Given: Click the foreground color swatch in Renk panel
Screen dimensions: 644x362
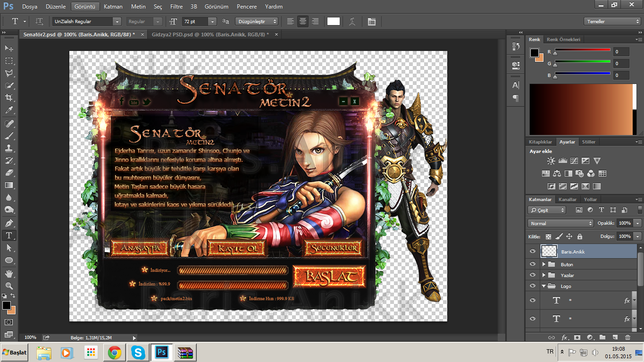Looking at the screenshot, I should click(535, 53).
